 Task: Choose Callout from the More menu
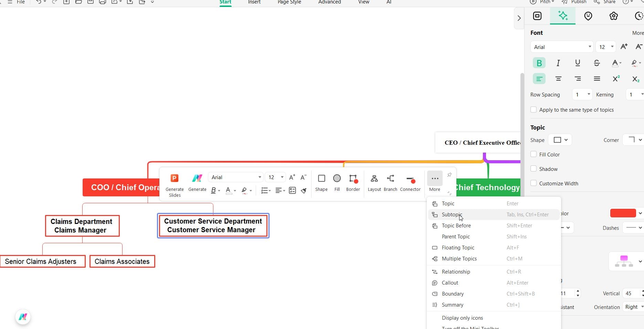pos(494,283)
